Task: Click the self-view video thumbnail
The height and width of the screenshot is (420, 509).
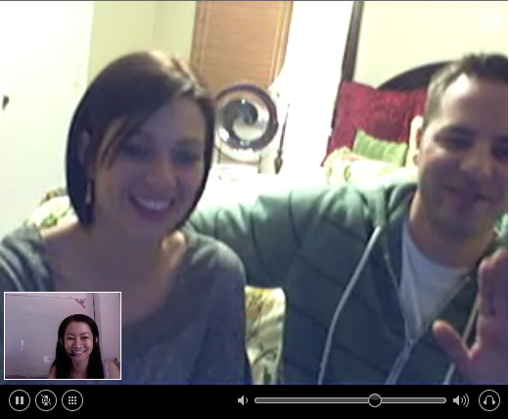Action: [x=63, y=336]
